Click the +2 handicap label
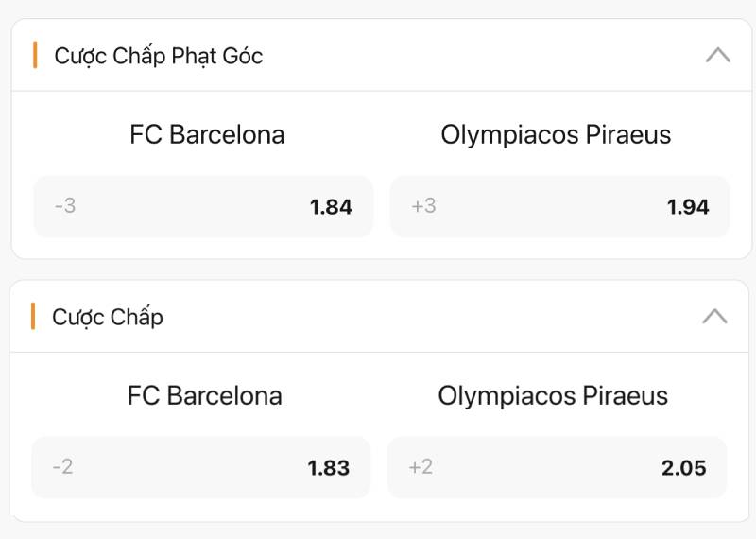 click(x=421, y=467)
